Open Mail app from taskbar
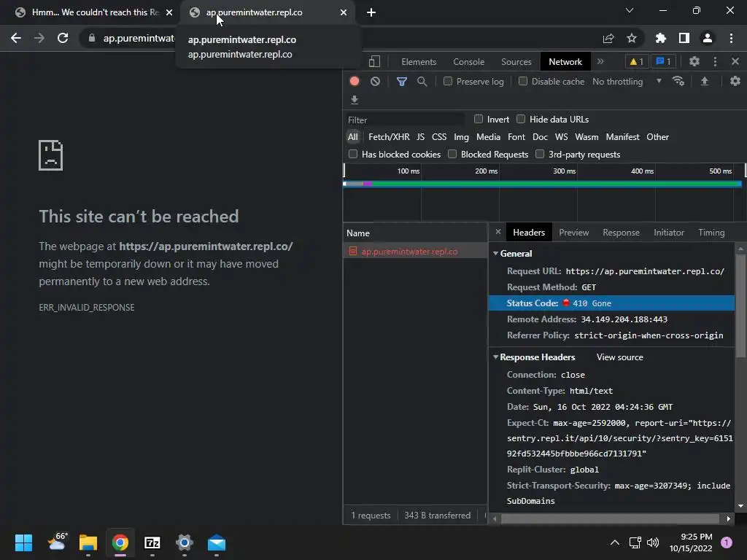The height and width of the screenshot is (560, 747). click(216, 542)
